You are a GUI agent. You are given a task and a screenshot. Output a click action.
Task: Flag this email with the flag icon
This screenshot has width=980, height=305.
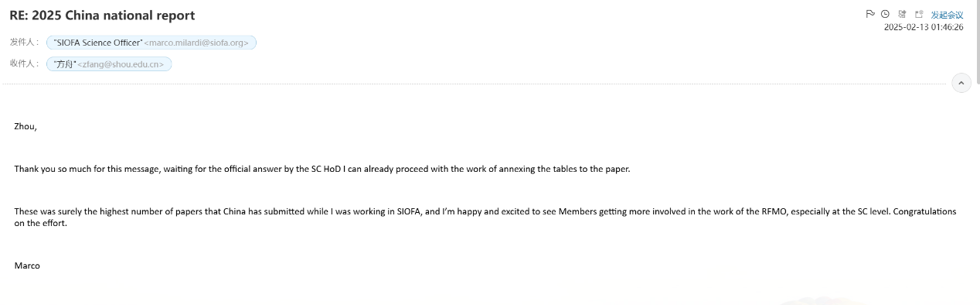[x=870, y=14]
